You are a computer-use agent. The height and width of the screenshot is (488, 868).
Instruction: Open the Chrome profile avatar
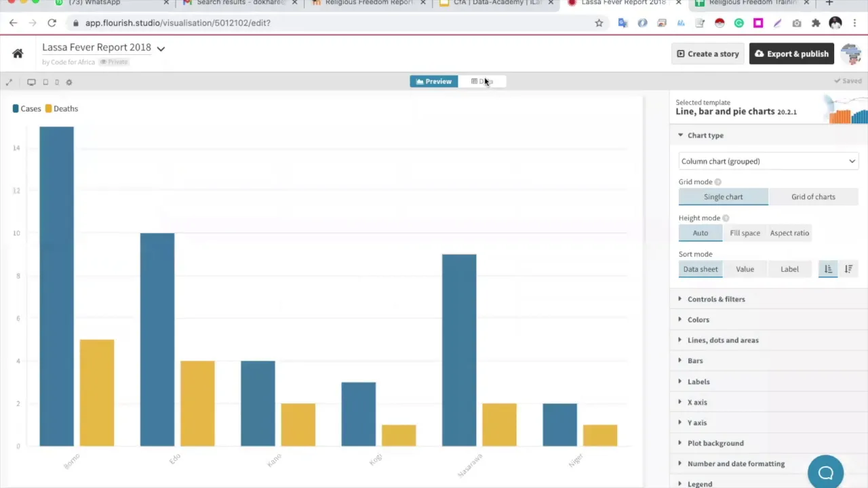click(x=835, y=23)
